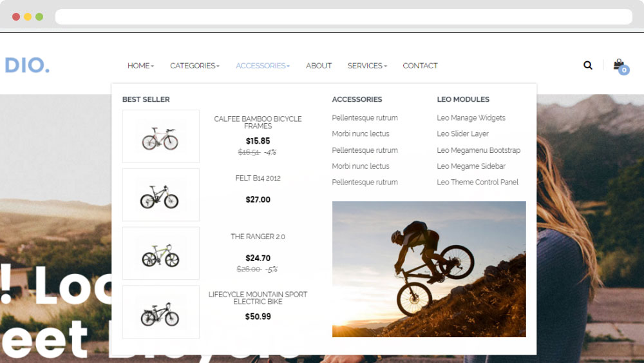This screenshot has width=644, height=363.
Task: Click the mountain biker banner image
Action: 429,270
